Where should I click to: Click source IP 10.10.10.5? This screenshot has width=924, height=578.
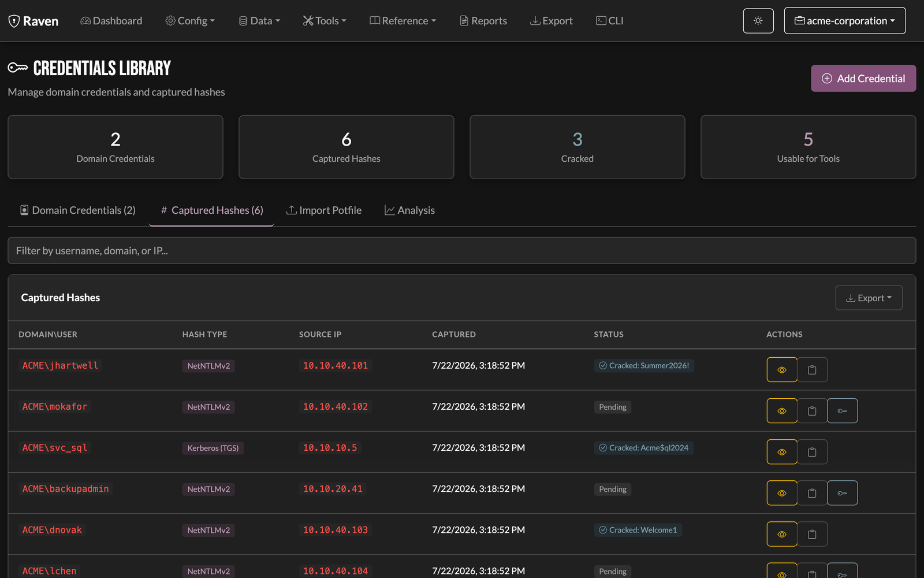click(x=330, y=448)
